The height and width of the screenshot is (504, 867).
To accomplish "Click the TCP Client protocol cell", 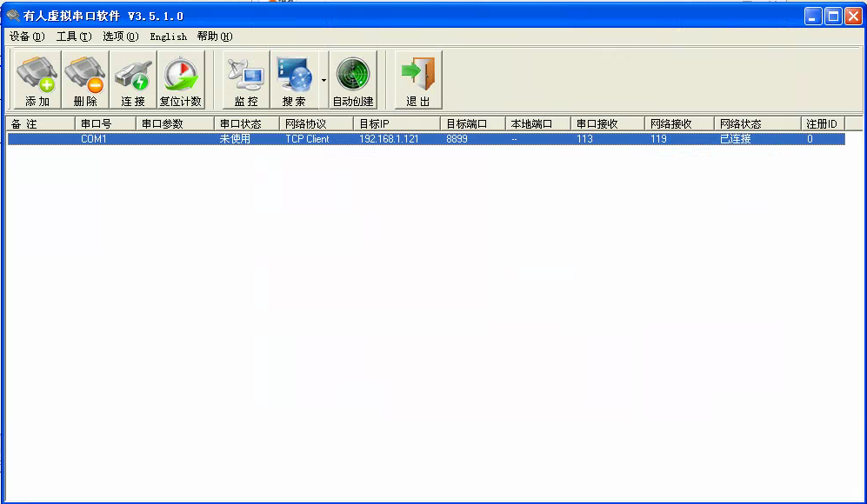I will [x=308, y=139].
